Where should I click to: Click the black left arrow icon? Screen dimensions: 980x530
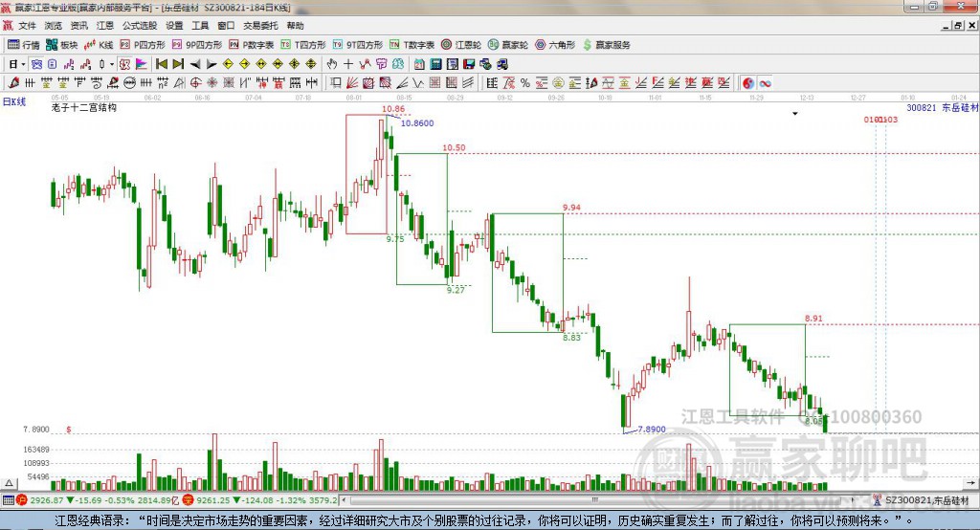195,64
